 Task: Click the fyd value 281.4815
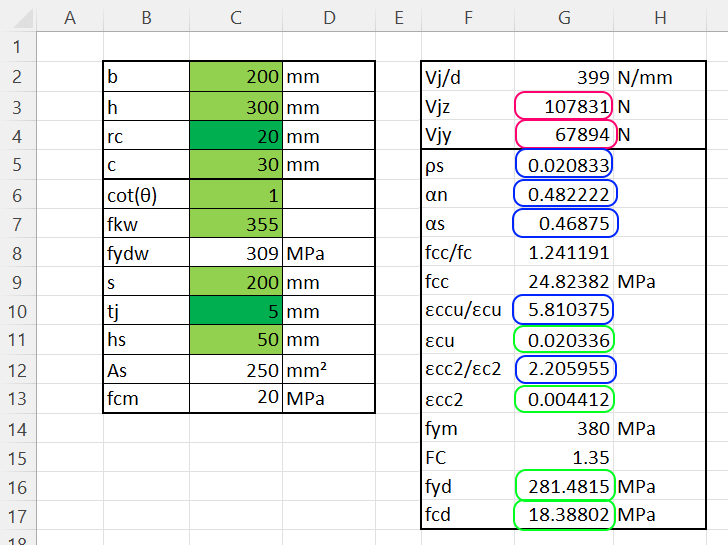[564, 486]
